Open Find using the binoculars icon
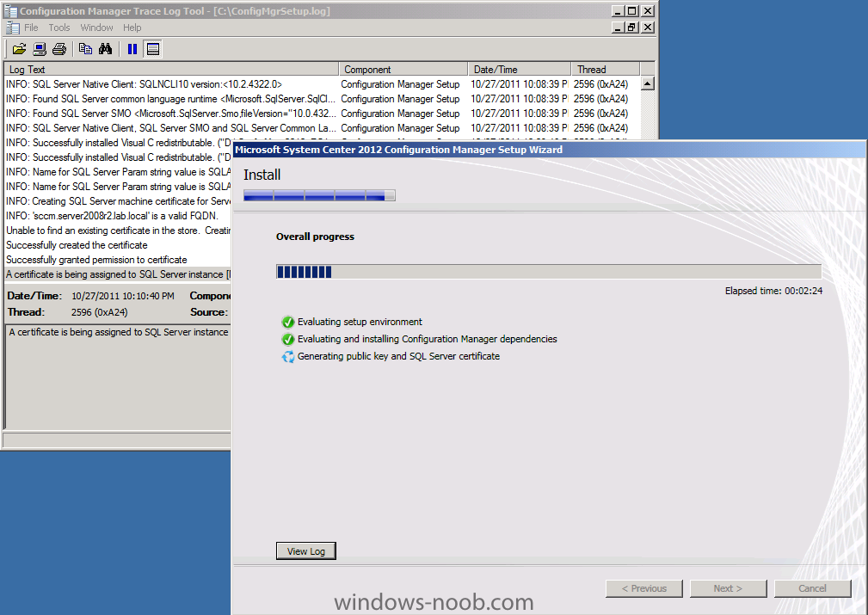Image resolution: width=868 pixels, height=615 pixels. (105, 49)
